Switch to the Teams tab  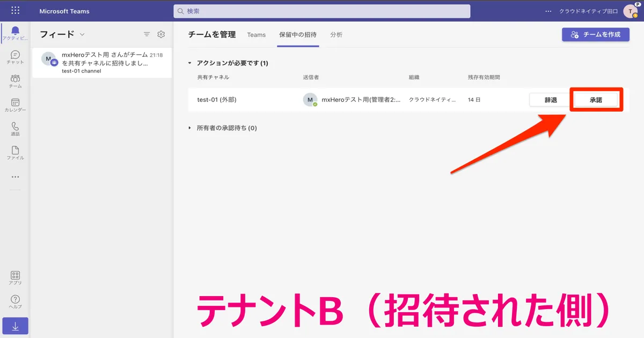pyautogui.click(x=256, y=35)
